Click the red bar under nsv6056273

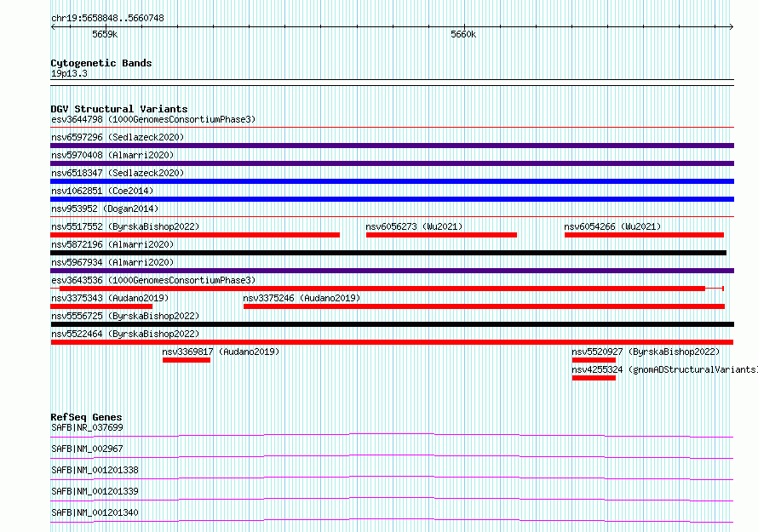[x=441, y=235]
